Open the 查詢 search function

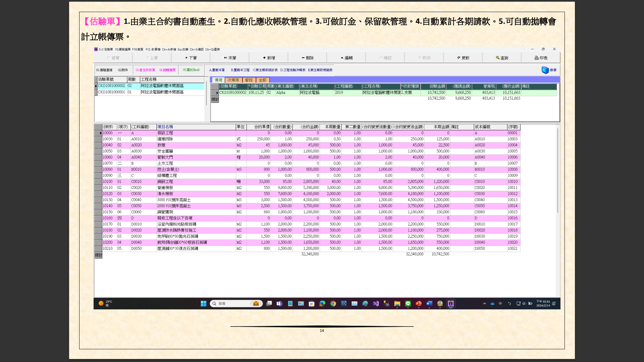(502, 58)
